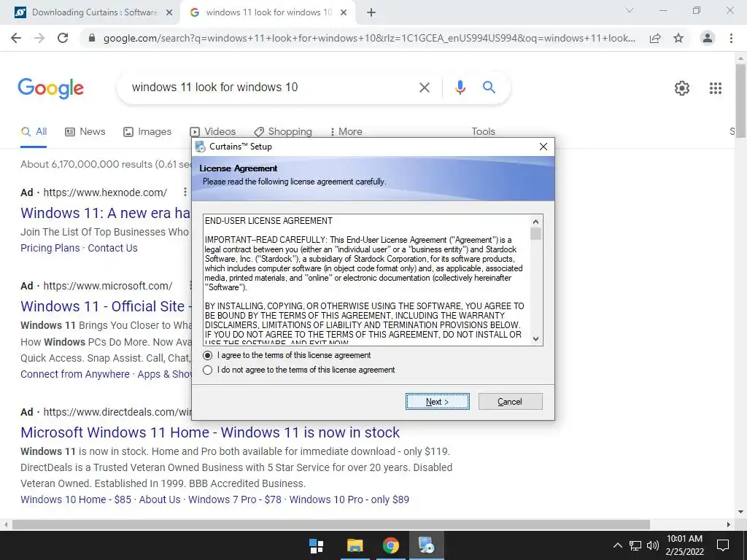The height and width of the screenshot is (560, 747).
Task: Open the Google apps grid
Action: (715, 88)
